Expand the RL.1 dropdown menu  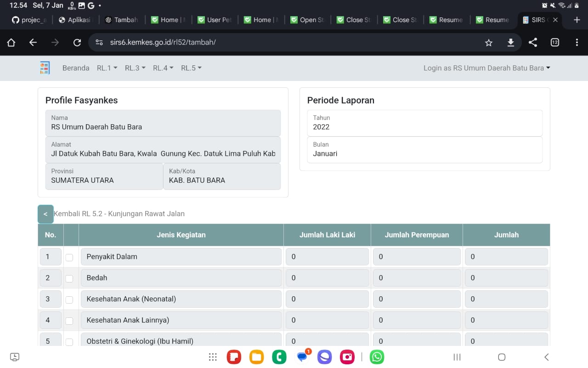(x=107, y=68)
